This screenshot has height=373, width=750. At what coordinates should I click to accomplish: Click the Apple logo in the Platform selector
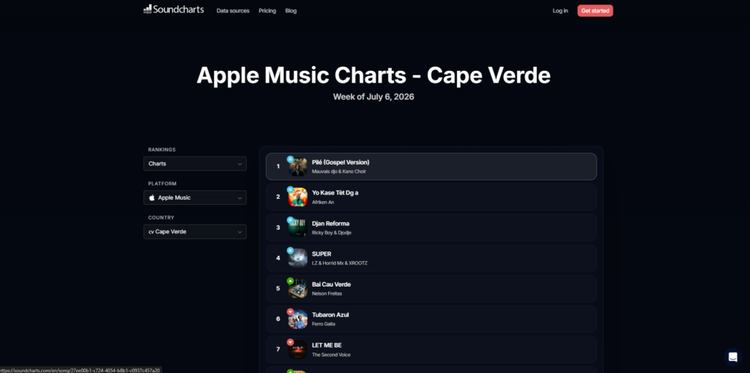tap(152, 197)
